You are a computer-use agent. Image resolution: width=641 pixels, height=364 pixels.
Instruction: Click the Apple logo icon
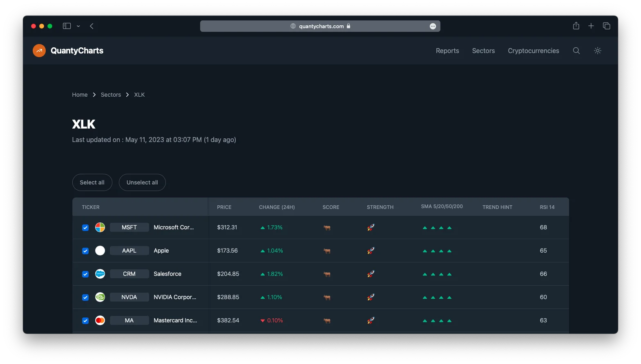pos(100,251)
